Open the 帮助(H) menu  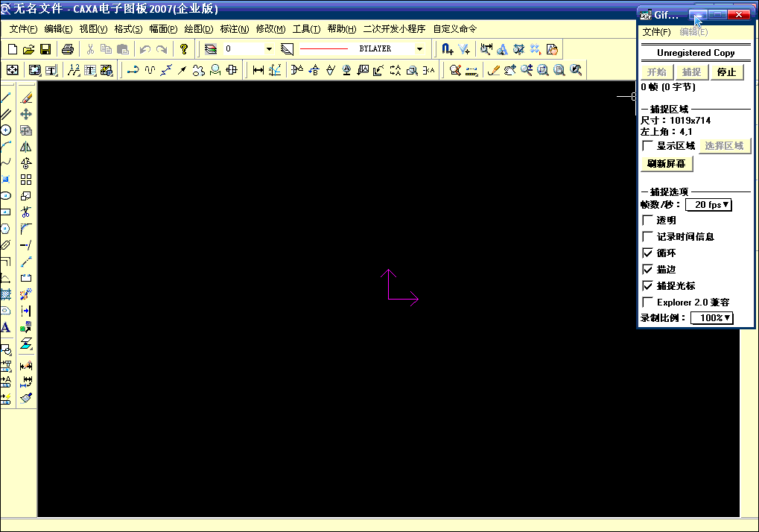(x=342, y=29)
